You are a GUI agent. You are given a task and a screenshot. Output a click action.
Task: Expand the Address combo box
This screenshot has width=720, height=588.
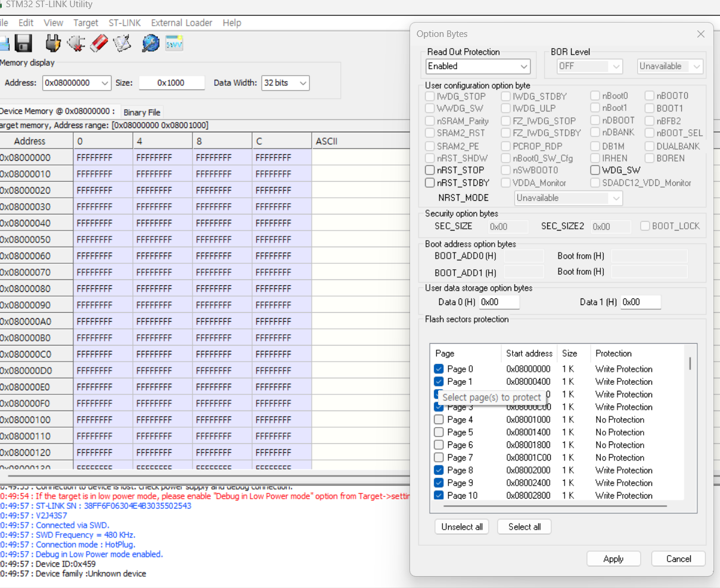tap(105, 83)
